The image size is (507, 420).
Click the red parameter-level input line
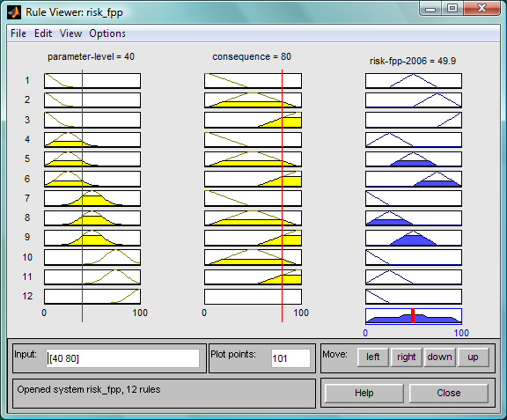82,195
